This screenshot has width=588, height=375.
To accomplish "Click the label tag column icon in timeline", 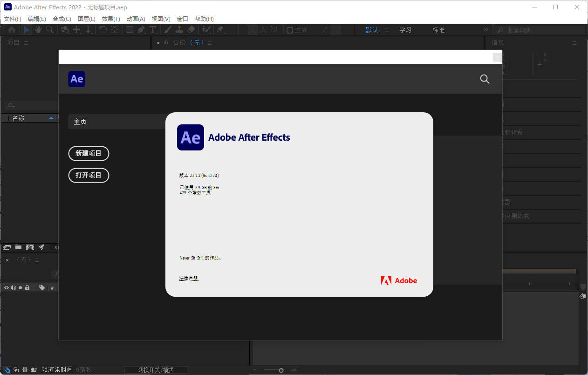I will click(42, 288).
